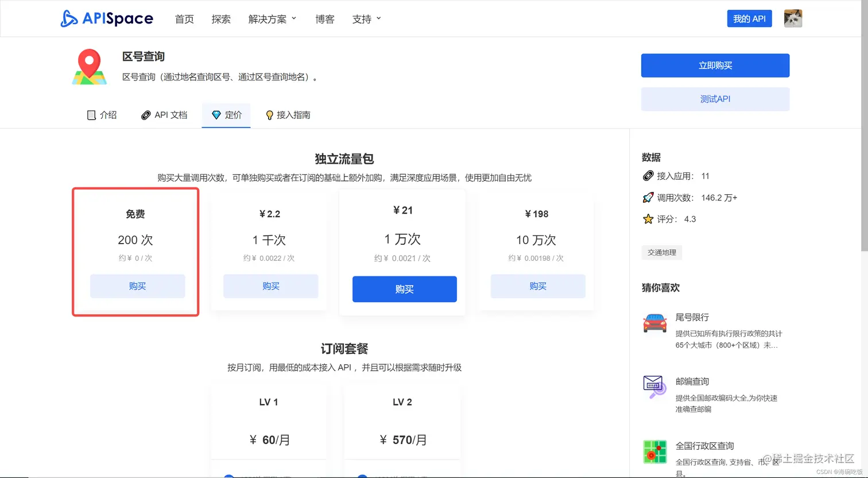Click the map icon for 全国行政区查询
The width and height of the screenshot is (868, 478).
tap(654, 451)
